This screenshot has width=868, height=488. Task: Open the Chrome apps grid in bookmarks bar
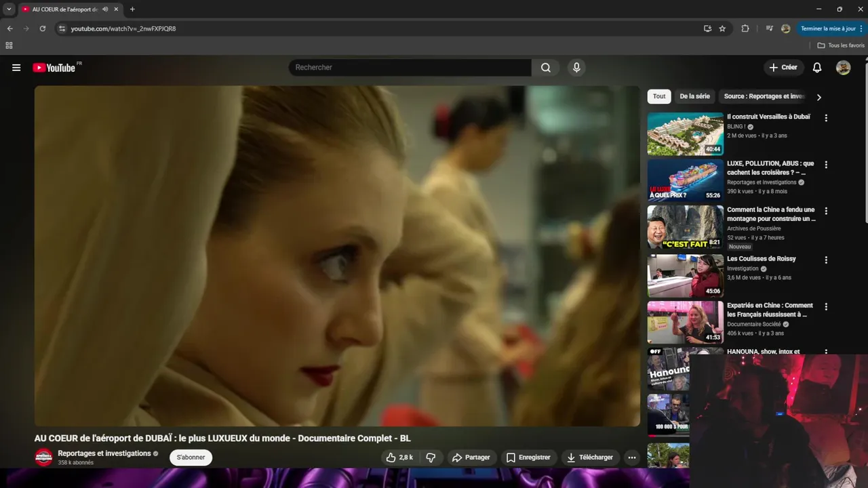tap(9, 45)
